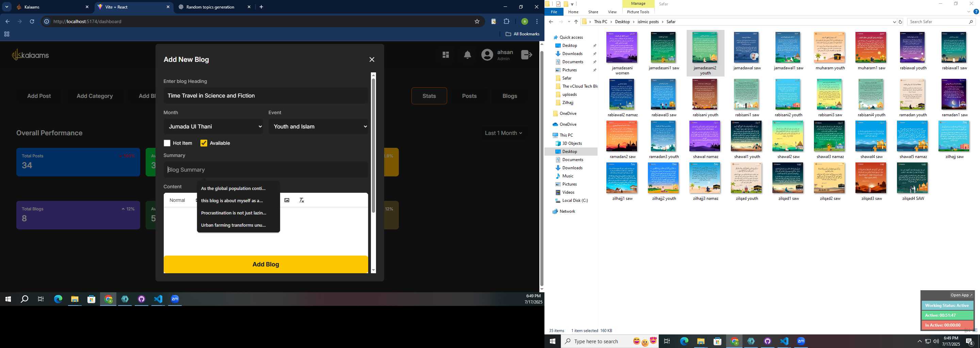The image size is (980, 348).
Task: Open Zoom from the right taskbar
Action: click(801, 341)
